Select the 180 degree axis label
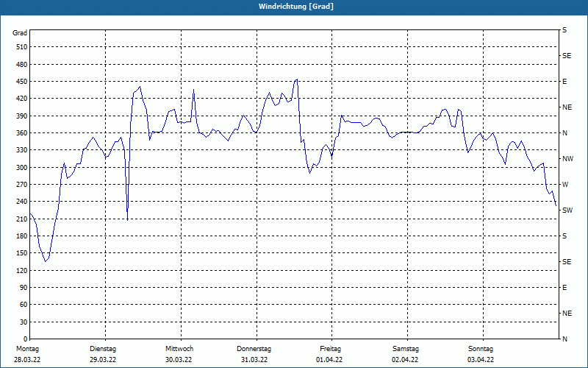 tap(21, 236)
